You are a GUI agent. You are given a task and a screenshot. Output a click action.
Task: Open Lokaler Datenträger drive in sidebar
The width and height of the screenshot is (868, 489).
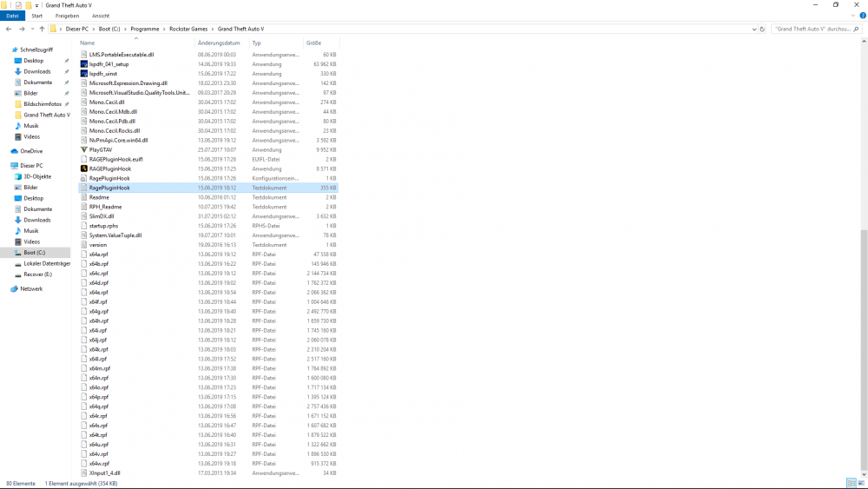click(x=47, y=263)
